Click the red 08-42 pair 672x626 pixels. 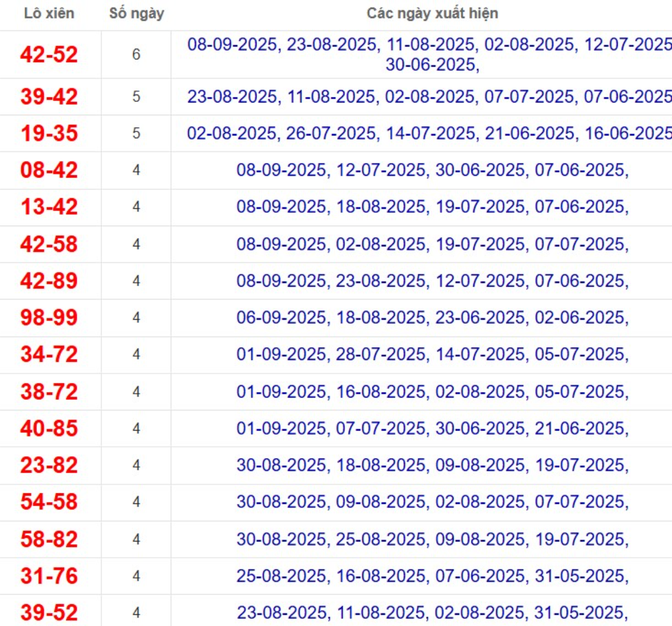tap(49, 170)
